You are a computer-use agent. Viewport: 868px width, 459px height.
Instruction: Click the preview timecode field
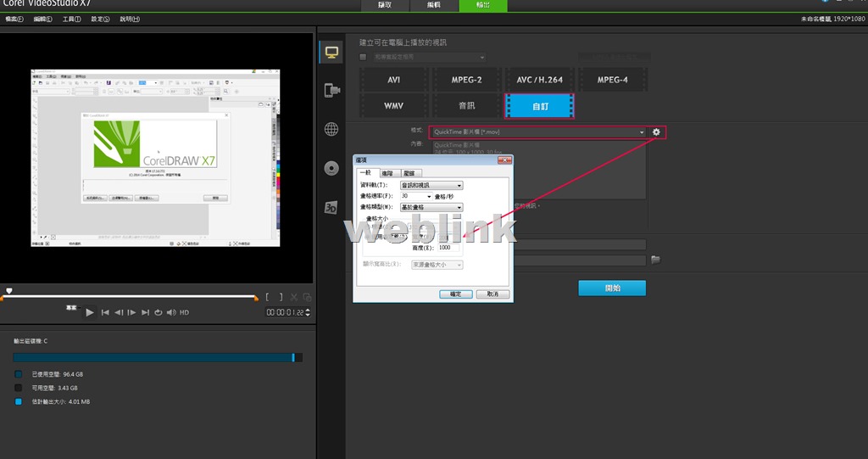(x=285, y=313)
